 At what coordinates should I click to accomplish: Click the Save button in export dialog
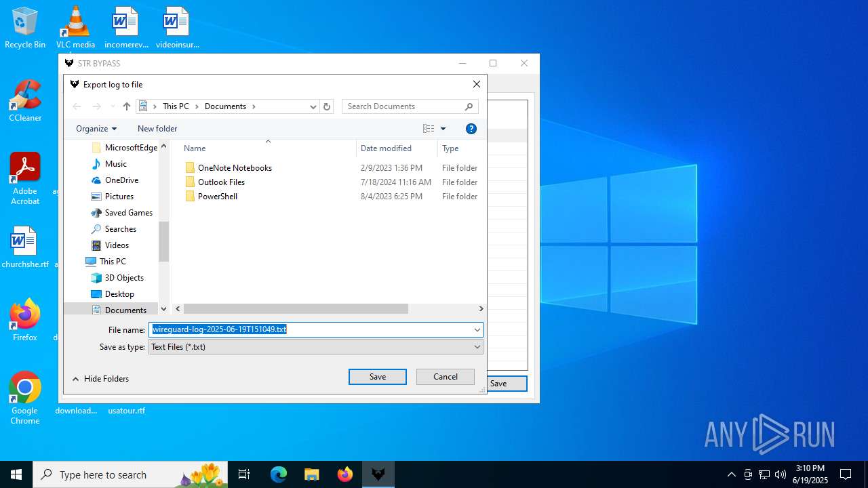point(378,377)
